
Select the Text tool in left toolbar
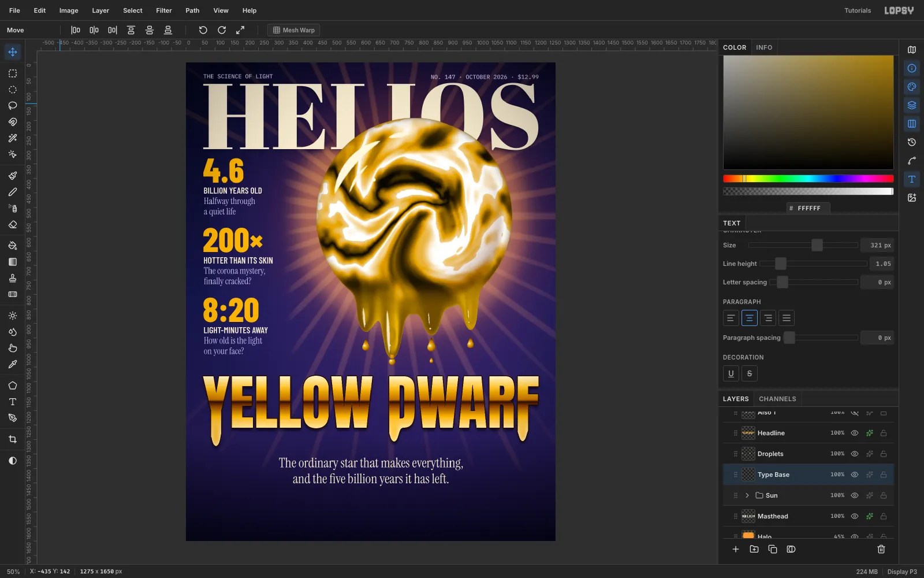click(13, 402)
